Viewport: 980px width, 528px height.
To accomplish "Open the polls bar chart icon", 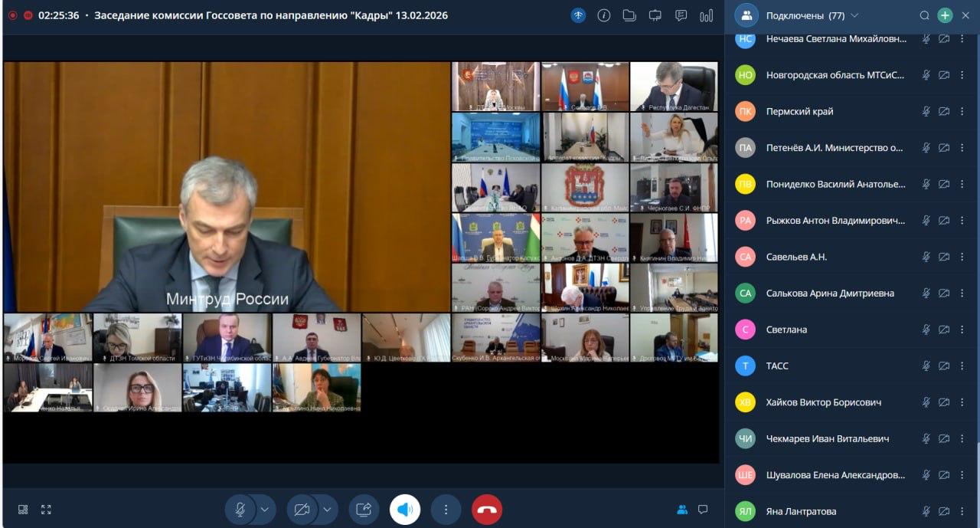I will (x=706, y=15).
